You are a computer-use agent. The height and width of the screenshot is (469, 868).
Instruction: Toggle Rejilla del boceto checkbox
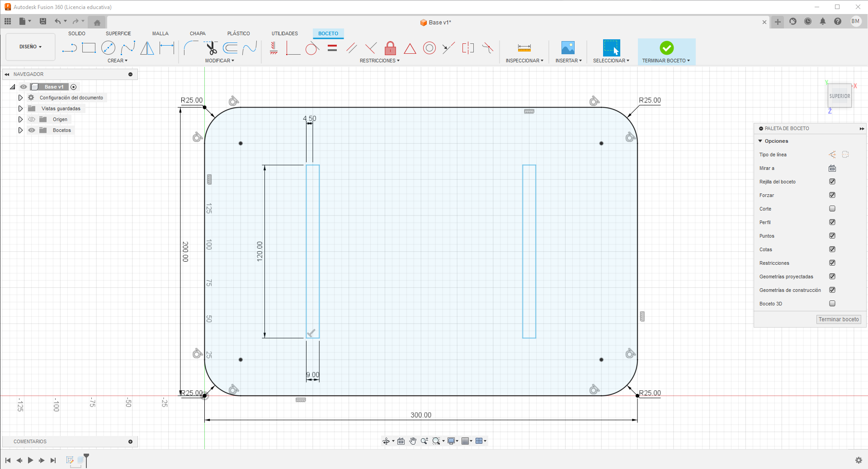[x=832, y=182]
